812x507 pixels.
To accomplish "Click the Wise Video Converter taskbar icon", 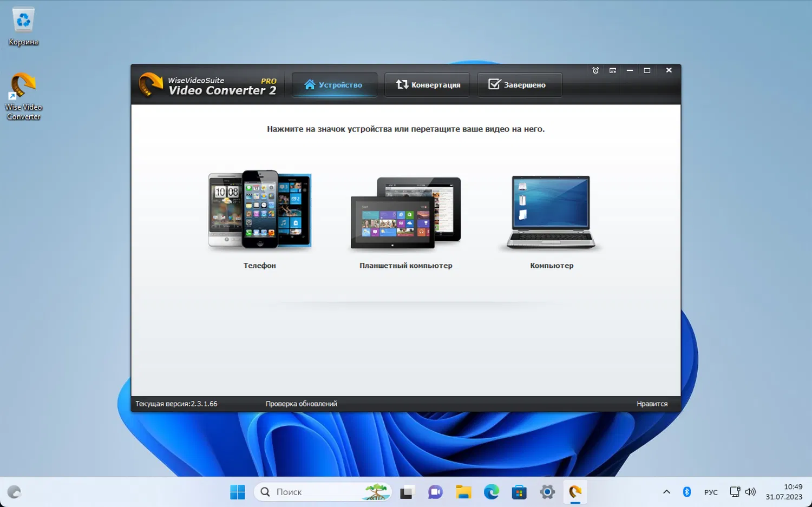I will click(575, 492).
